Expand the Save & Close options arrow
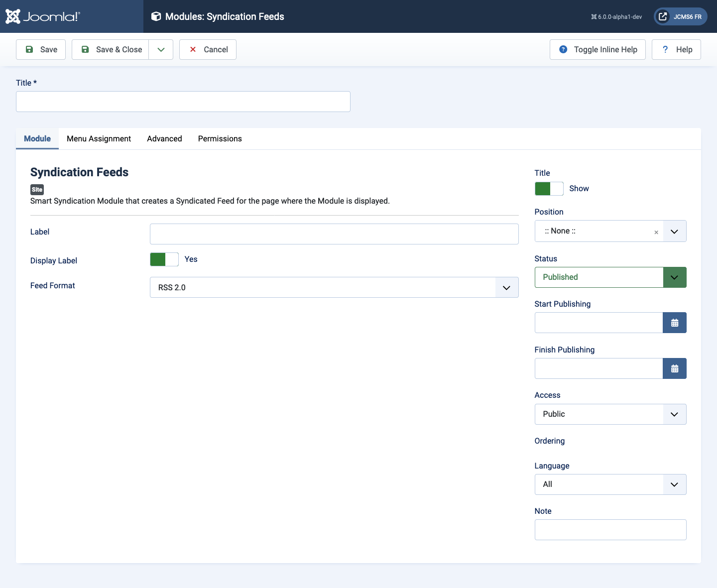The image size is (717, 588). (161, 49)
